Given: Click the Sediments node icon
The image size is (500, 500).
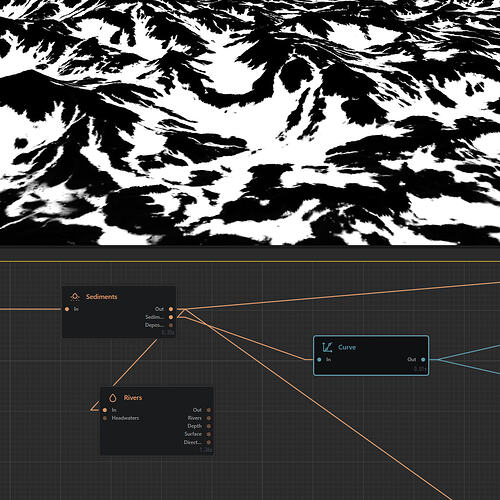Looking at the screenshot, I should (x=75, y=296).
